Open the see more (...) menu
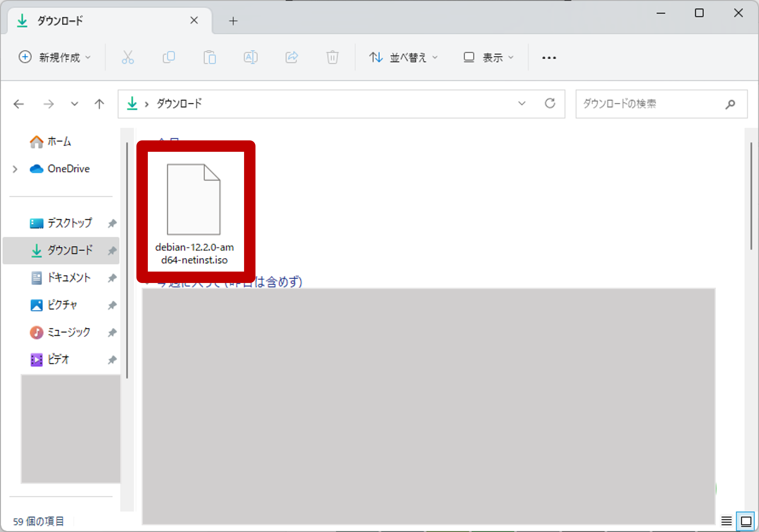Image resolution: width=759 pixels, height=532 pixels. coord(548,57)
